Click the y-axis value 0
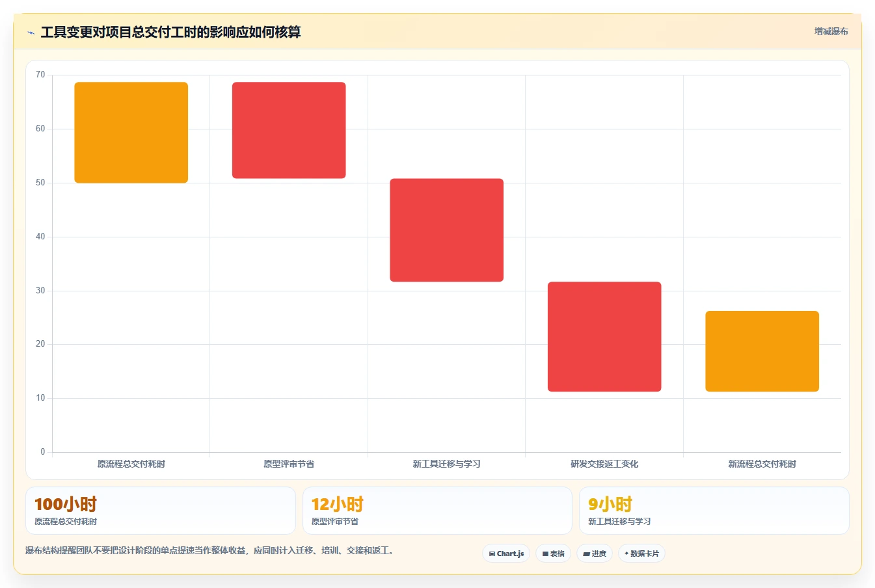The width and height of the screenshot is (875, 588). point(43,452)
